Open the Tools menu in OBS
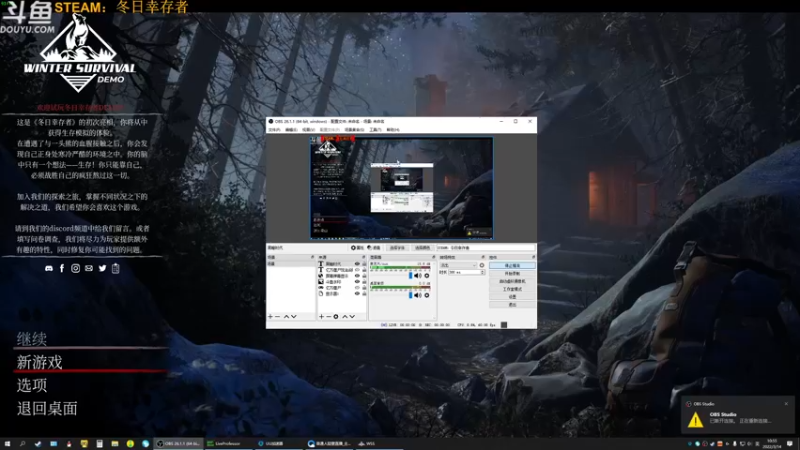Screen dimensions: 800x450 [x=375, y=130]
